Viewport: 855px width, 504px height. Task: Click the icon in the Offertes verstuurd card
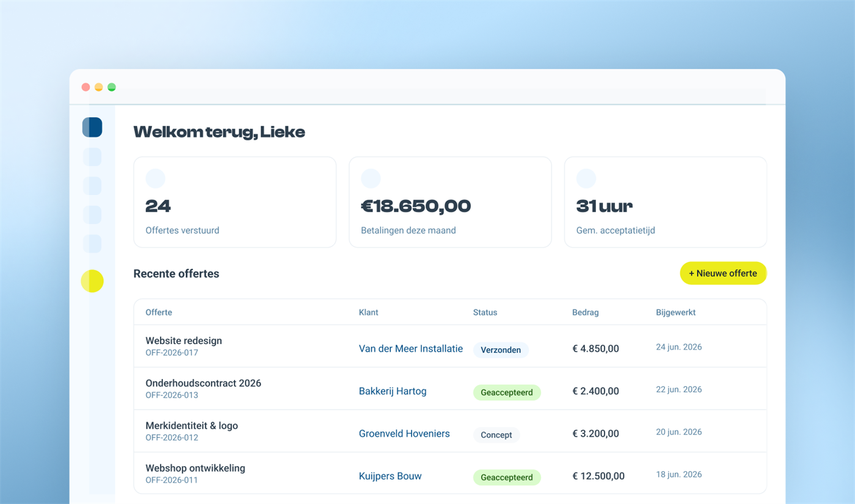pos(155,179)
